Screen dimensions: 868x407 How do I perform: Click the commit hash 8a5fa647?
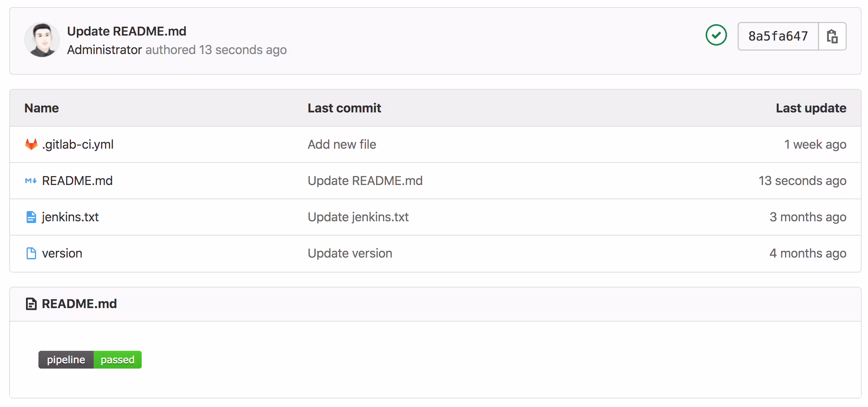[778, 36]
